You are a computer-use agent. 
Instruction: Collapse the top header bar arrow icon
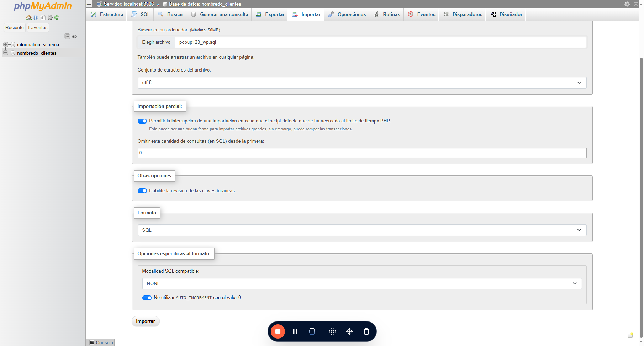(x=635, y=4)
